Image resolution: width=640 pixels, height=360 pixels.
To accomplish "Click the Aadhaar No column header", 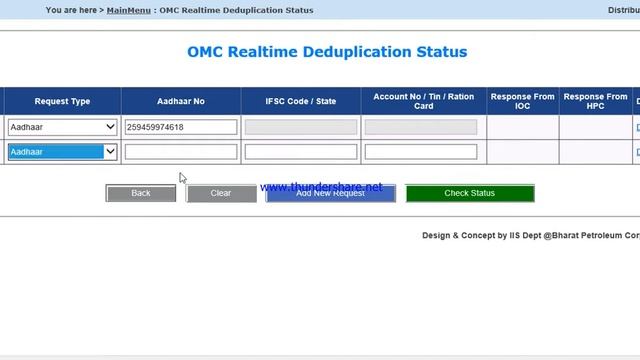I will tap(181, 101).
